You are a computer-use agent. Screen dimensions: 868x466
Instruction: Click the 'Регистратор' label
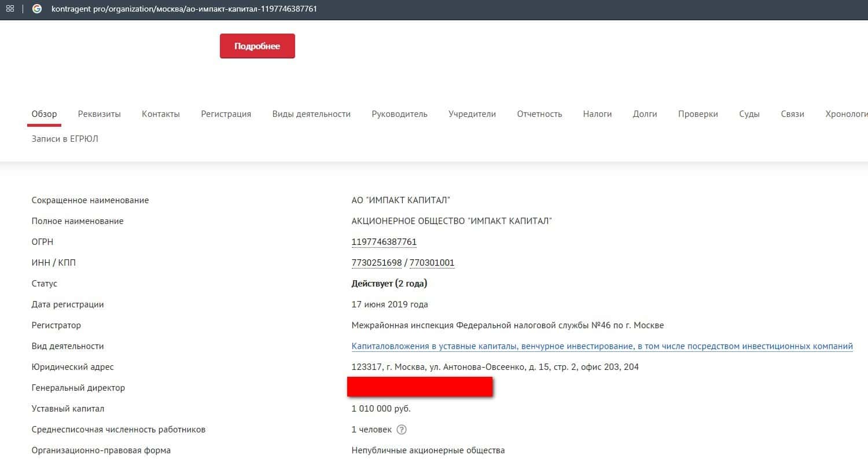(x=56, y=325)
